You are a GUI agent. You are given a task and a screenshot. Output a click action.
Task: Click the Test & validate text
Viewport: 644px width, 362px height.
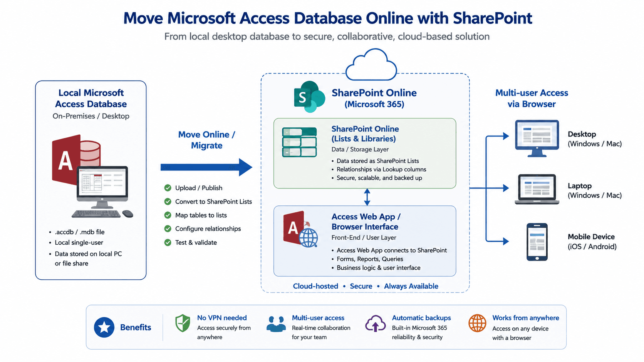[196, 242]
